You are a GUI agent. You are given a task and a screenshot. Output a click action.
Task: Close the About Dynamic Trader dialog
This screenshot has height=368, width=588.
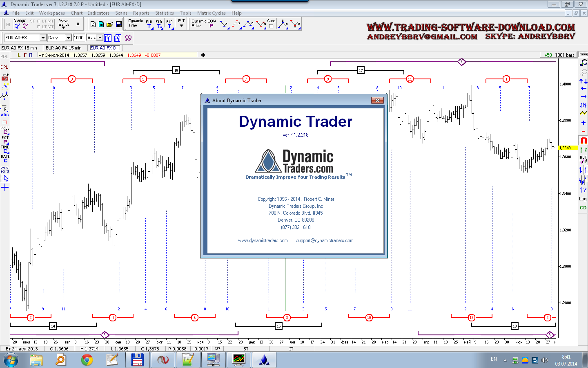click(377, 100)
